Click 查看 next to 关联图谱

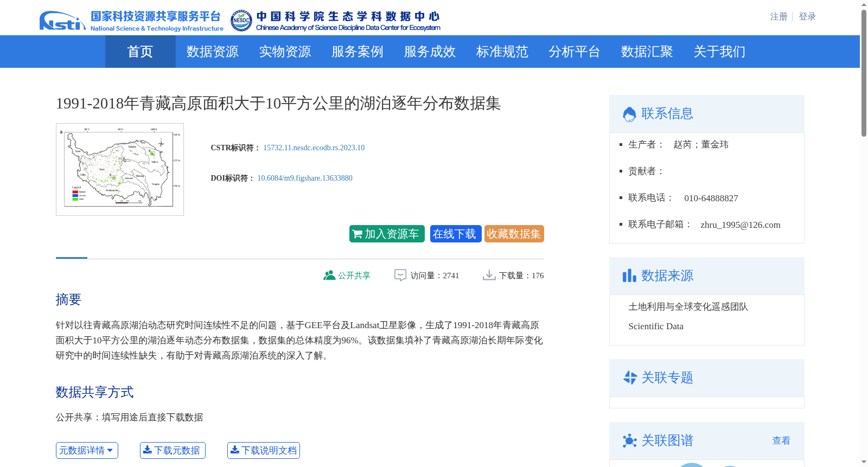tap(781, 441)
